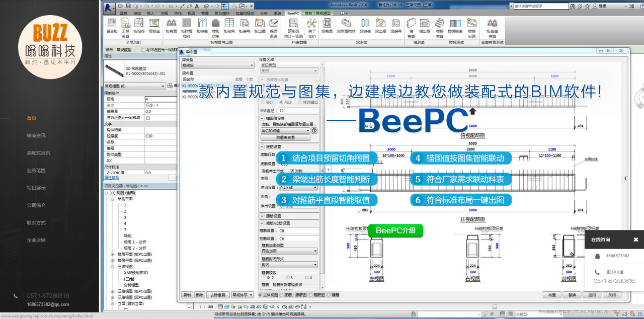Open the 板编号 numbering tool

245,26
